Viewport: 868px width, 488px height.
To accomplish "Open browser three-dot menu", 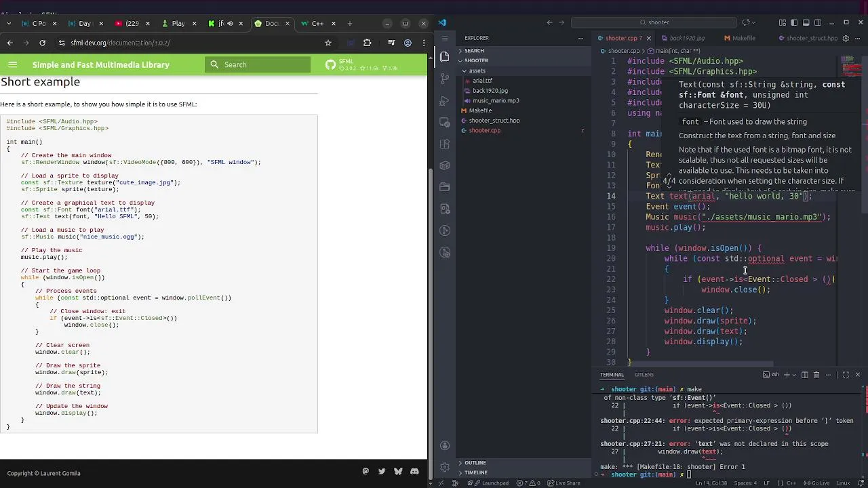I will 422,43.
